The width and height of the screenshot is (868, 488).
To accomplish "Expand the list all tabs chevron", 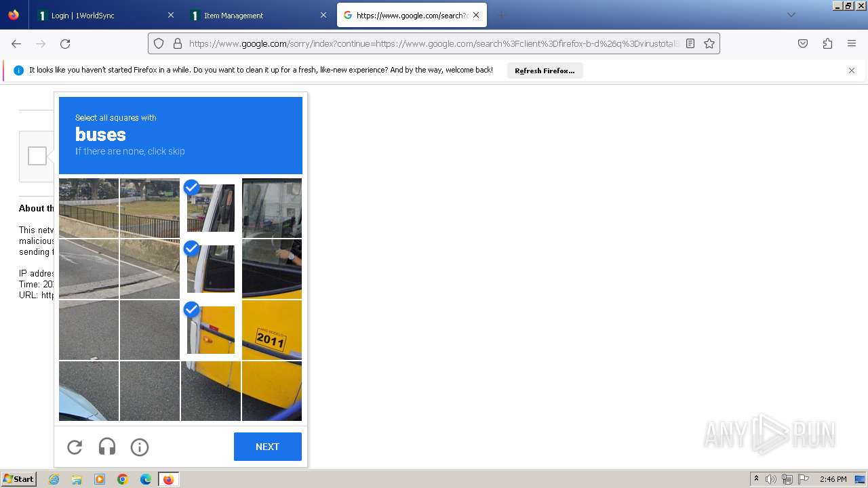I will pyautogui.click(x=791, y=15).
